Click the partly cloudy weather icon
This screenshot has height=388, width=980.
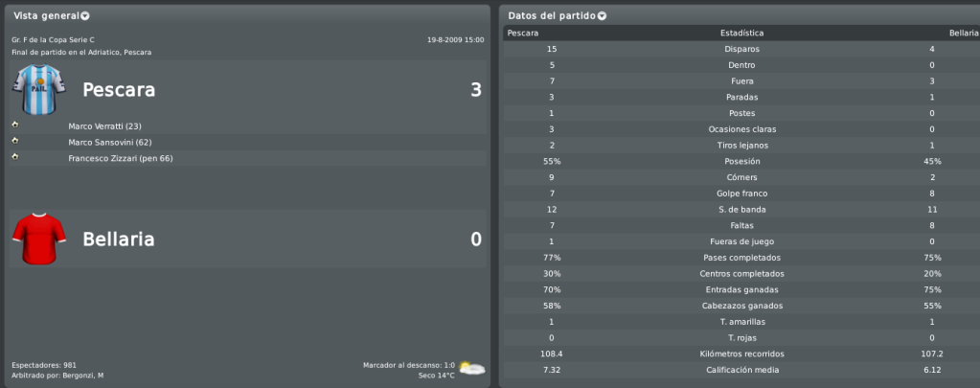pos(472,369)
